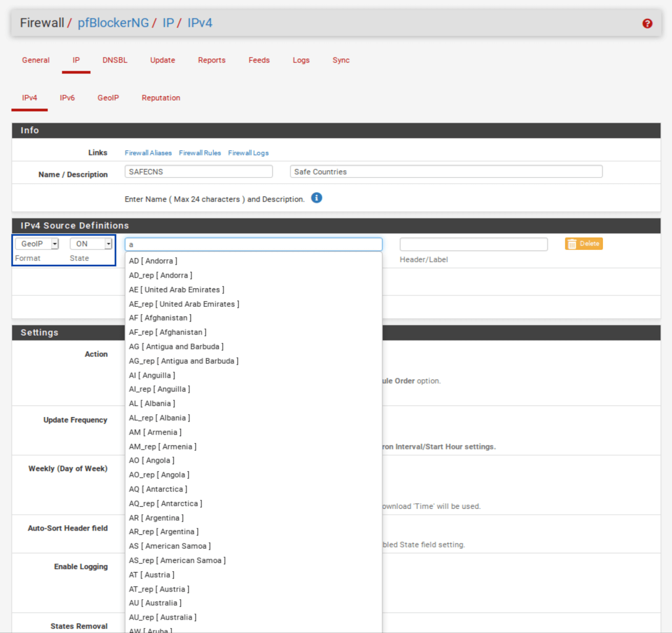Select AF_rep [ Afghanistan ] suggestion
672x633 pixels.
point(254,332)
